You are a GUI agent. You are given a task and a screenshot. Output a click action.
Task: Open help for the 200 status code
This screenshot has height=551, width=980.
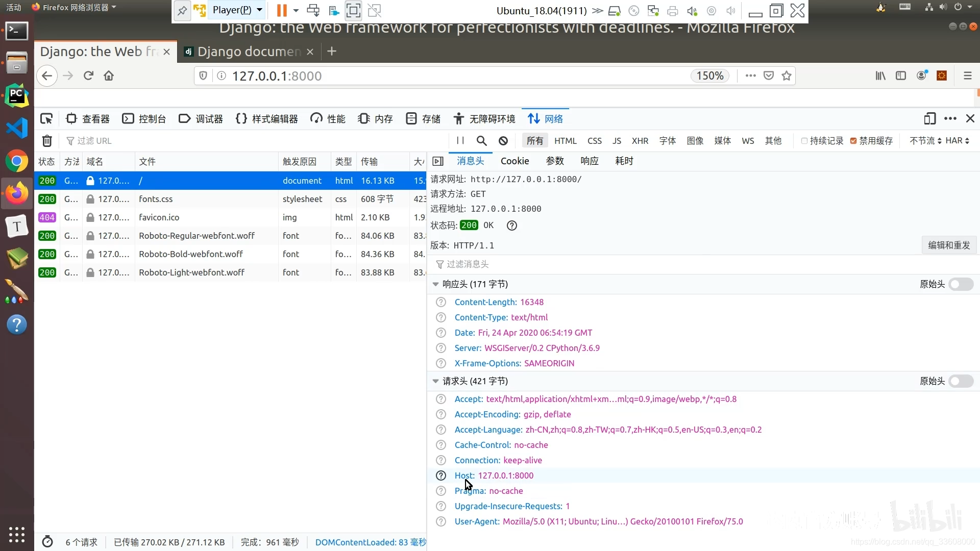pyautogui.click(x=512, y=226)
